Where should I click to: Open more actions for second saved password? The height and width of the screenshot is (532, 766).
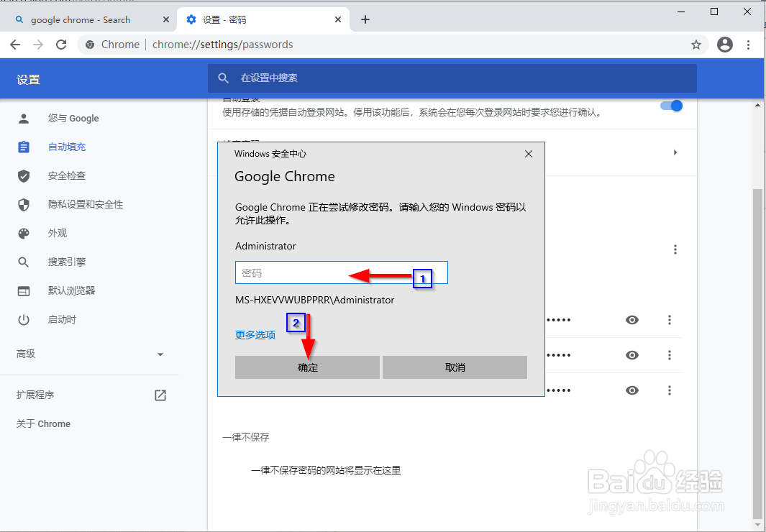[670, 355]
